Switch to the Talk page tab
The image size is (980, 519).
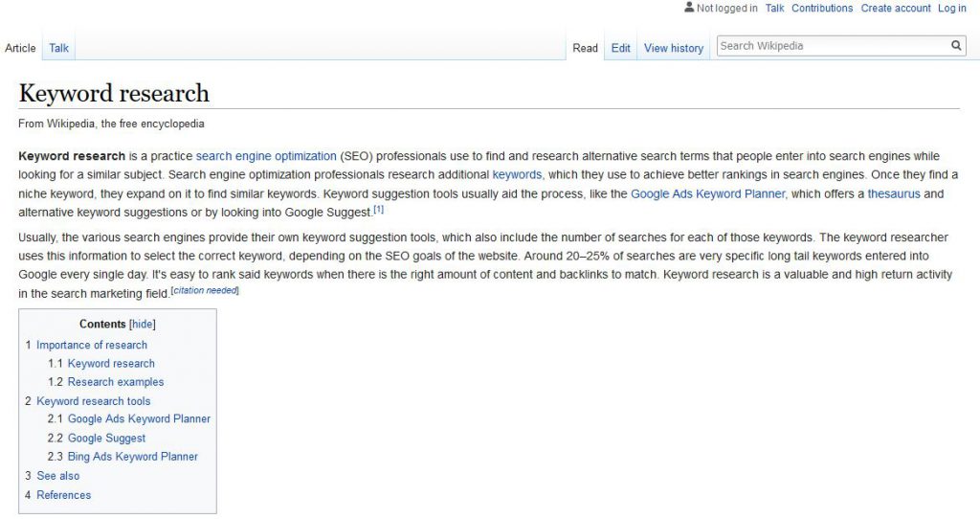coord(58,48)
